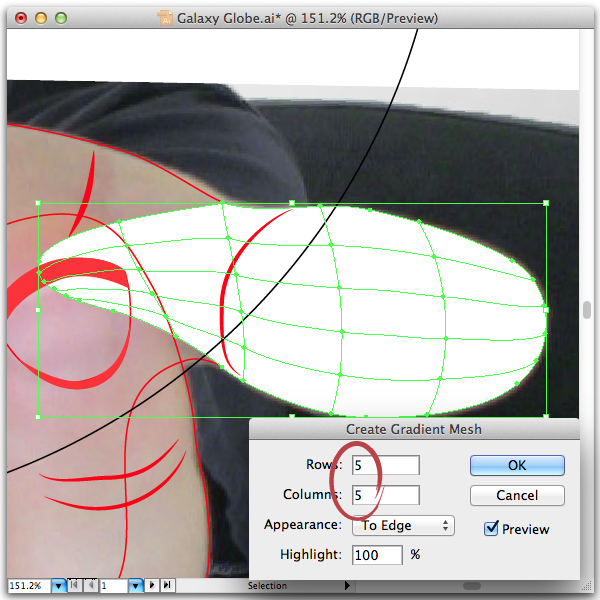Click the OK button in Create Gradient Mesh
The image size is (600, 600).
pyautogui.click(x=517, y=465)
